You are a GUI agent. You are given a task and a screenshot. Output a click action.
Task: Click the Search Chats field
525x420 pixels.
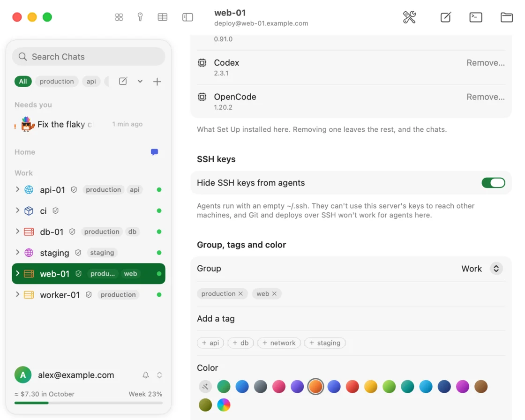[x=89, y=57]
